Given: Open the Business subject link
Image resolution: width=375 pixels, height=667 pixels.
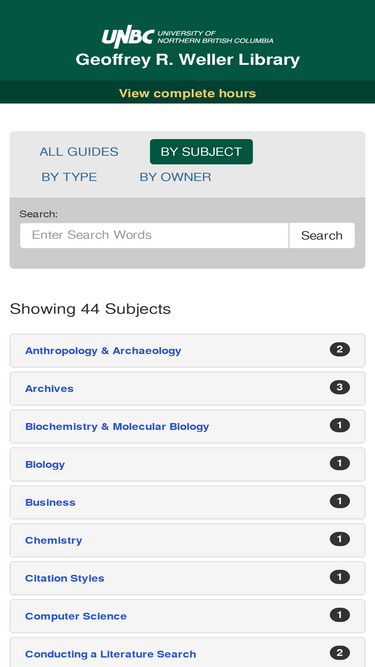Looking at the screenshot, I should pyautogui.click(x=50, y=502).
